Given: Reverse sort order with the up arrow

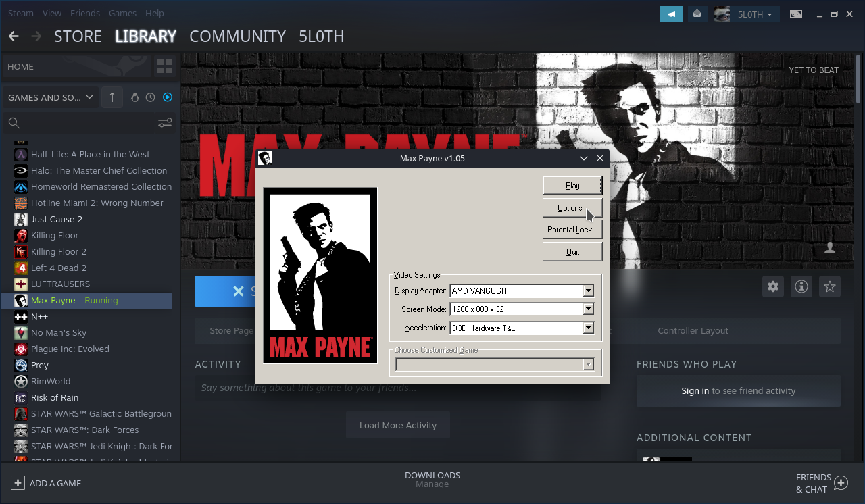Looking at the screenshot, I should tap(112, 97).
